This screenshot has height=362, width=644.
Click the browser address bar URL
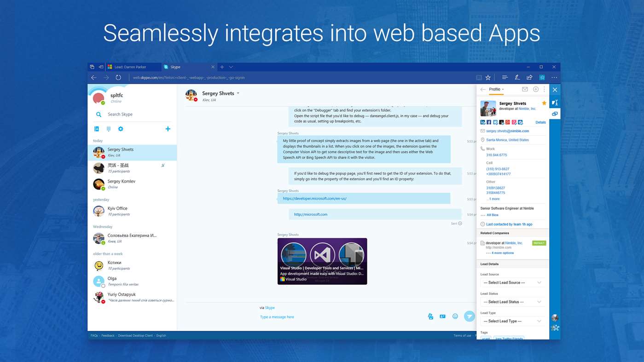tap(189, 78)
